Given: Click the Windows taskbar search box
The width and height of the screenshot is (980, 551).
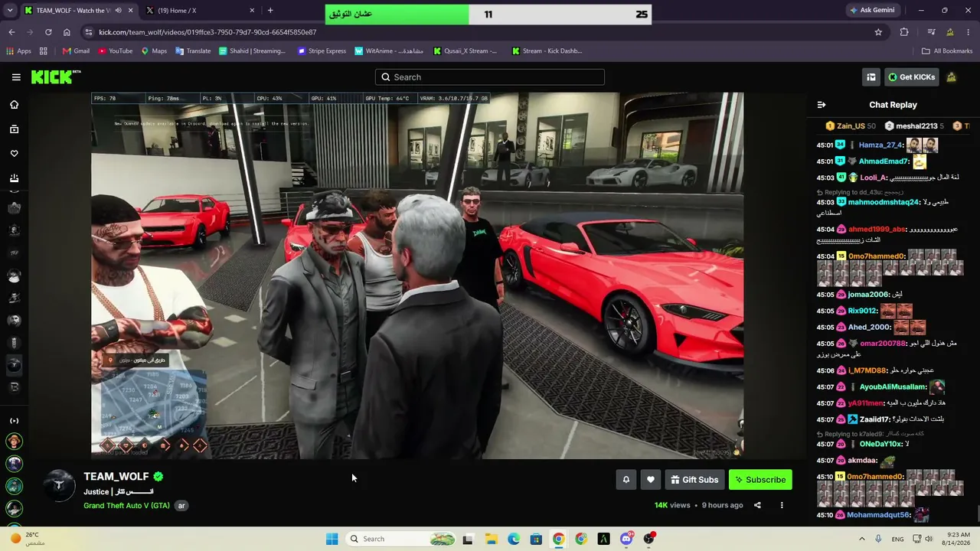Looking at the screenshot, I should coord(400,539).
